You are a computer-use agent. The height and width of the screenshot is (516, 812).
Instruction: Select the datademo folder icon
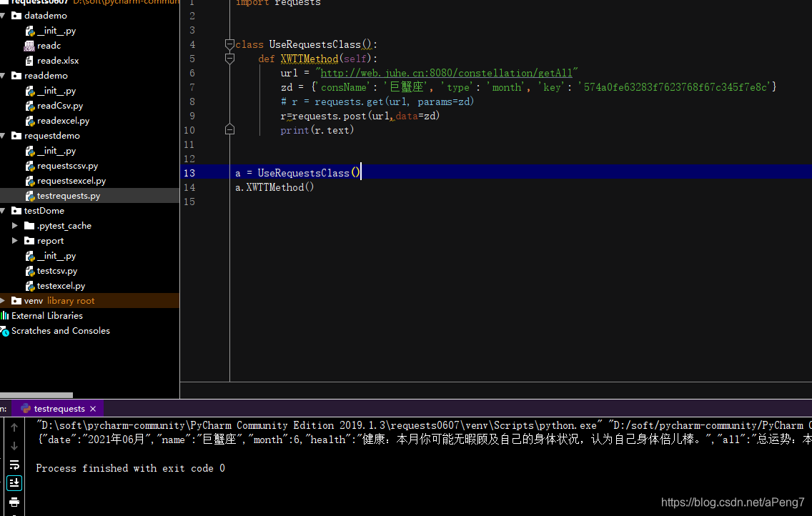point(16,16)
